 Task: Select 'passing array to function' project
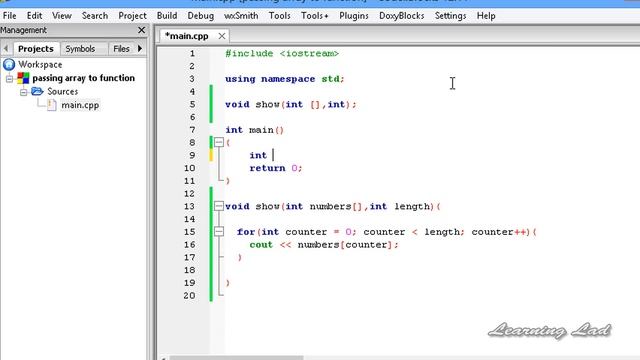[83, 78]
